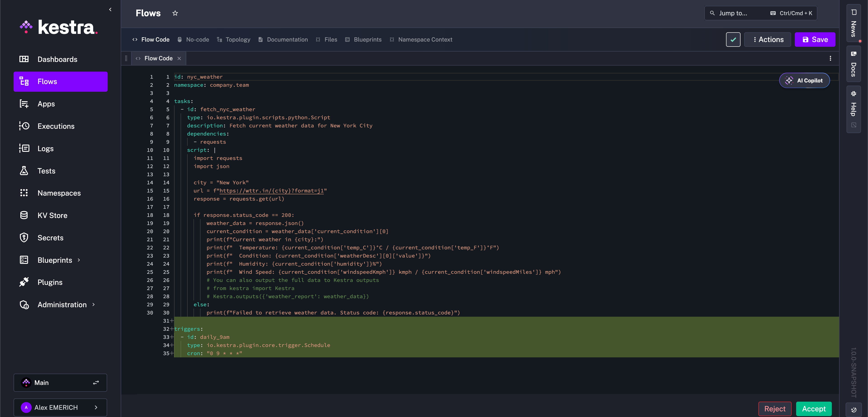Expand the Administration submenu

(x=93, y=305)
